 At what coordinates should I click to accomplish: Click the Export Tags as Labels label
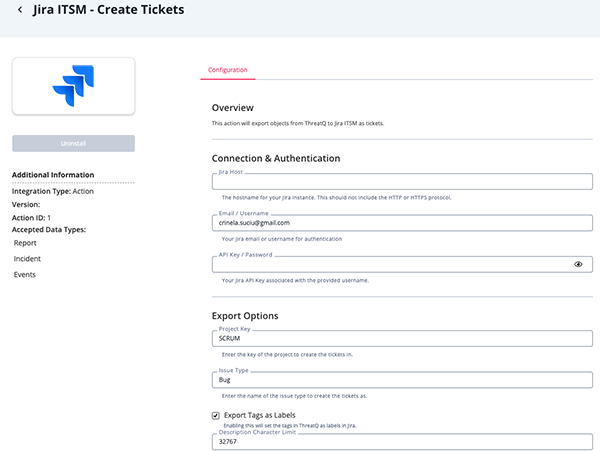[x=260, y=415]
